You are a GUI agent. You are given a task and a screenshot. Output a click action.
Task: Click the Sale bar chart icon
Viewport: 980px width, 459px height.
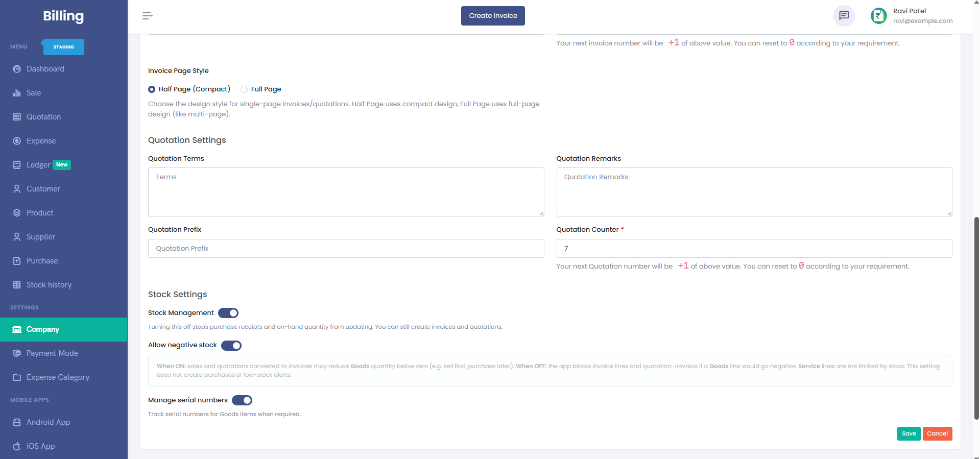point(17,93)
